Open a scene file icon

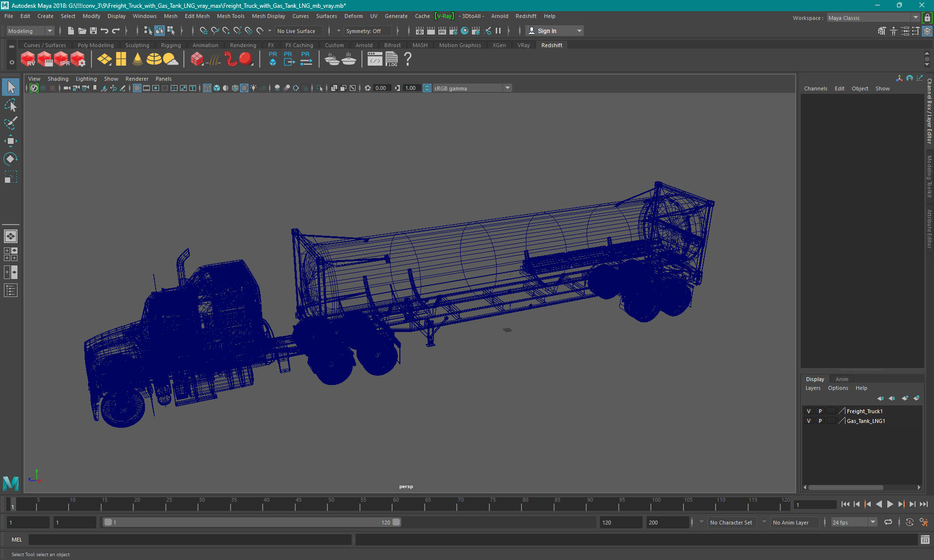point(82,31)
